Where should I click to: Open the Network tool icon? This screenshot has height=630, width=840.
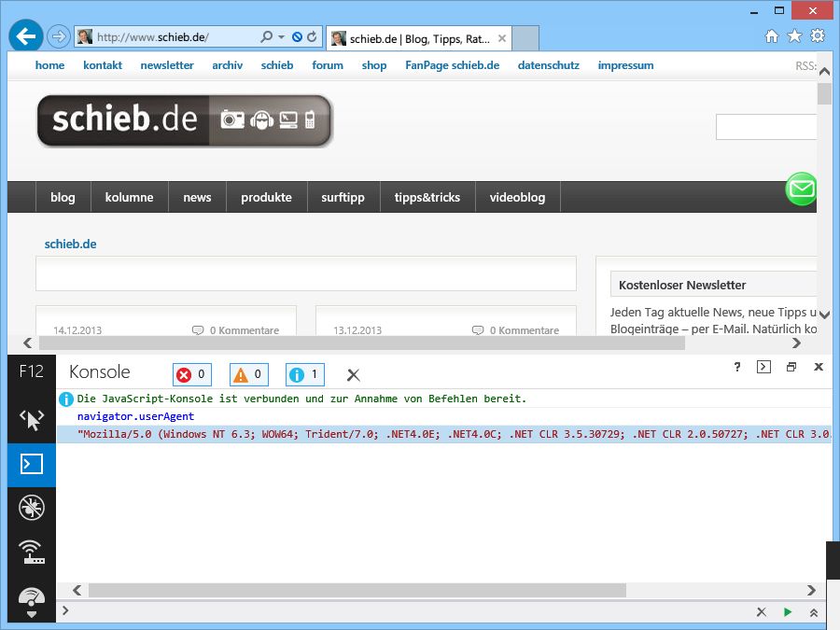32,552
